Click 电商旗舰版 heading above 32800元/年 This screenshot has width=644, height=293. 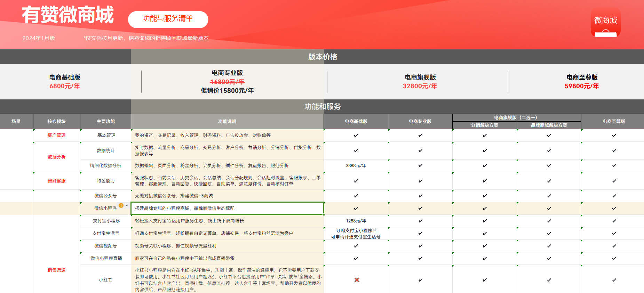tap(420, 77)
